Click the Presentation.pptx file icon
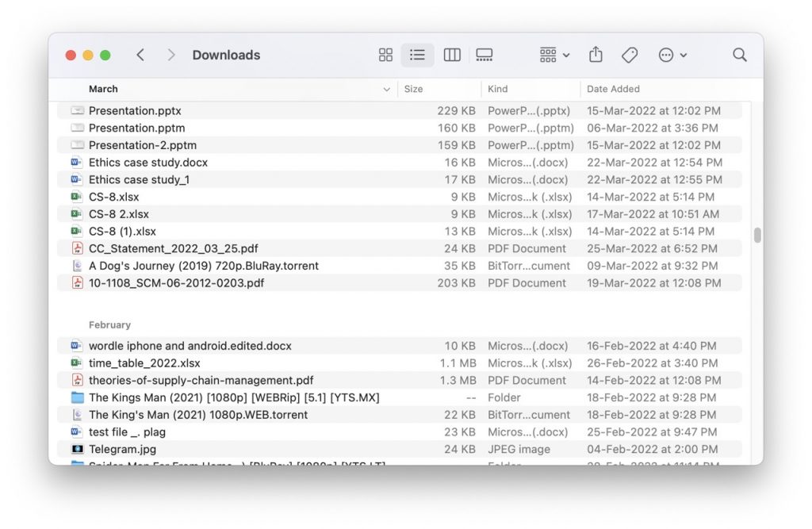This screenshot has width=812, height=529. coord(77,111)
